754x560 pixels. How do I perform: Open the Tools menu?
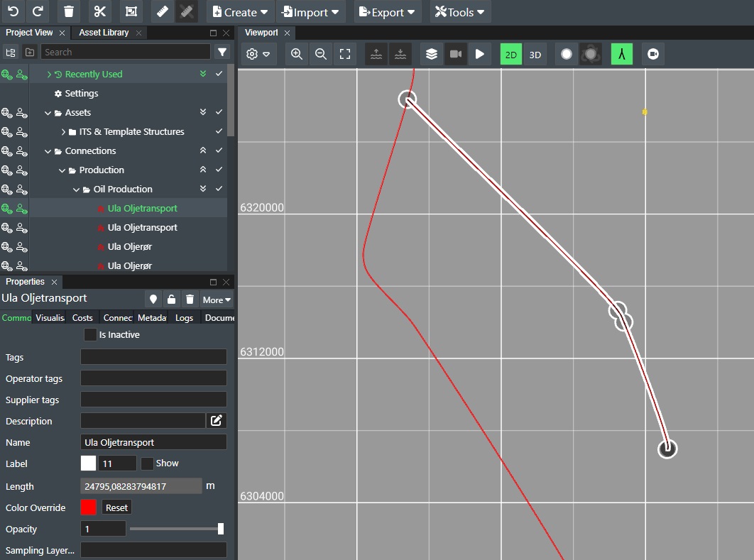(x=459, y=12)
